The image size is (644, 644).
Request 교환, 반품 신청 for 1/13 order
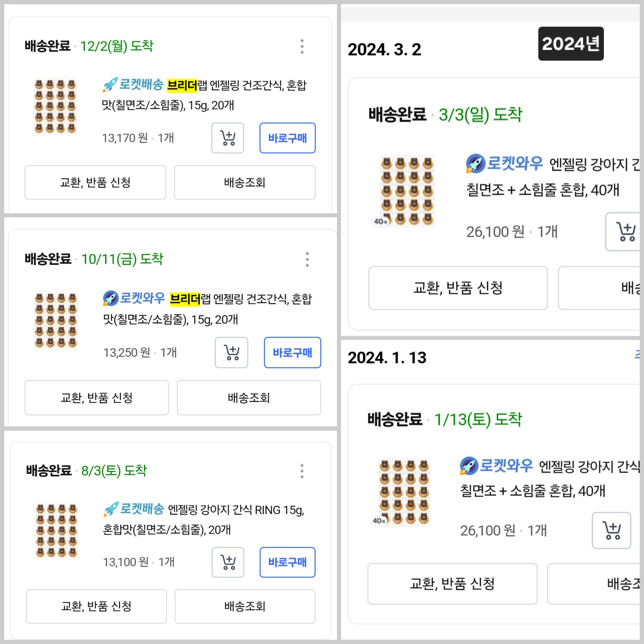[x=452, y=584]
